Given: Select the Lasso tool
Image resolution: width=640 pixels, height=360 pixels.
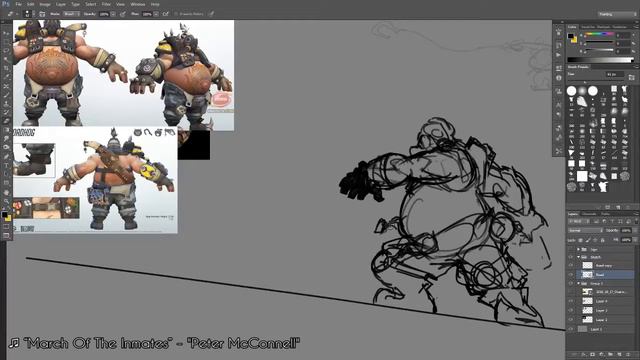Looking at the screenshot, I should click(x=6, y=51).
